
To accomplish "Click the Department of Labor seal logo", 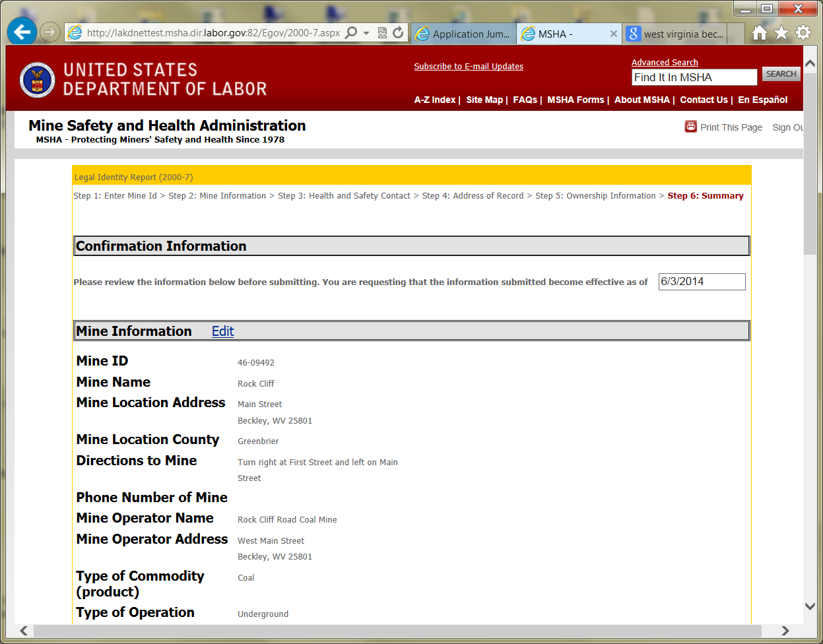I will (x=38, y=80).
